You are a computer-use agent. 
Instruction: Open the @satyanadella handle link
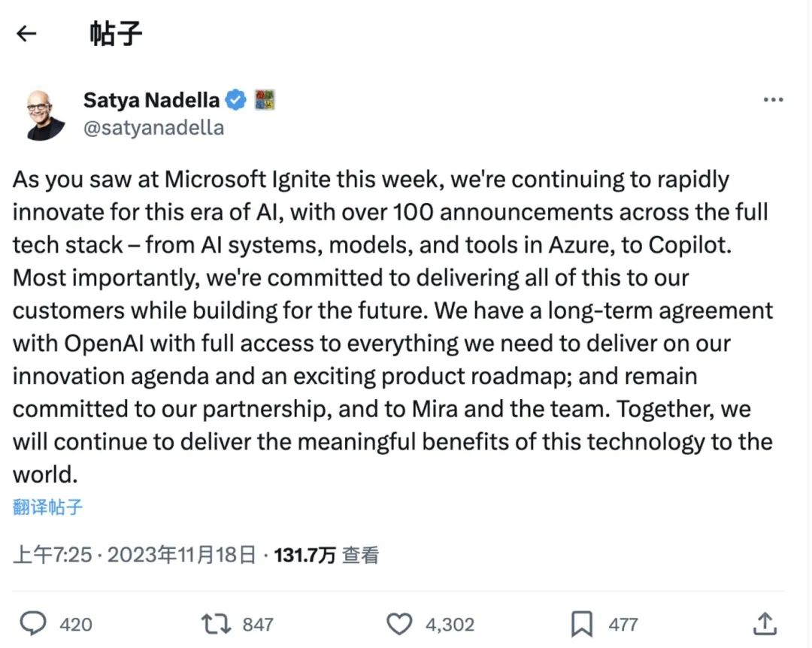pyautogui.click(x=153, y=127)
